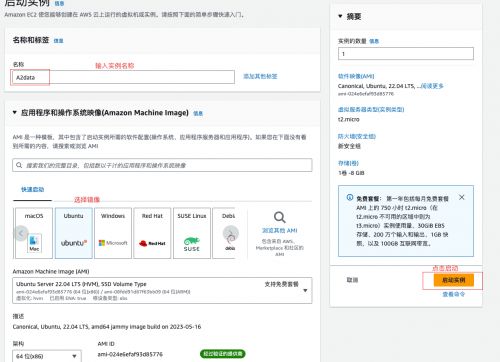Open the preview command link below launch button
The height and width of the screenshot is (362, 500).
tap(454, 294)
